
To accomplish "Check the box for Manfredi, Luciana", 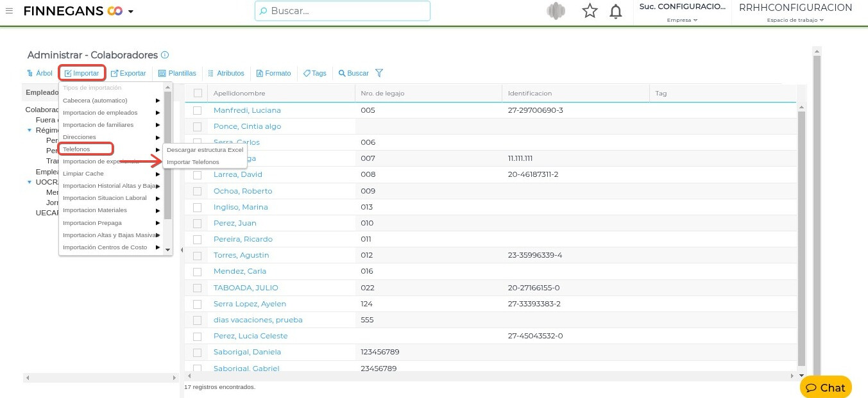I will [198, 110].
